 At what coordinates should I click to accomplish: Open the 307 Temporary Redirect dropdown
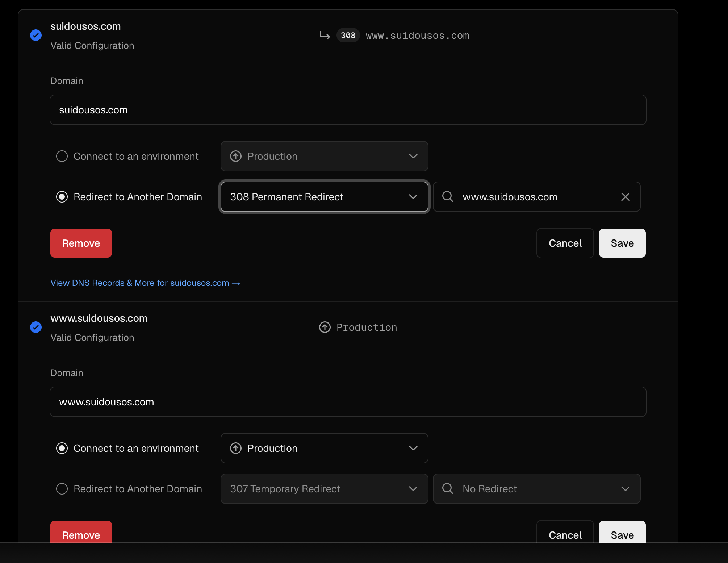(324, 489)
